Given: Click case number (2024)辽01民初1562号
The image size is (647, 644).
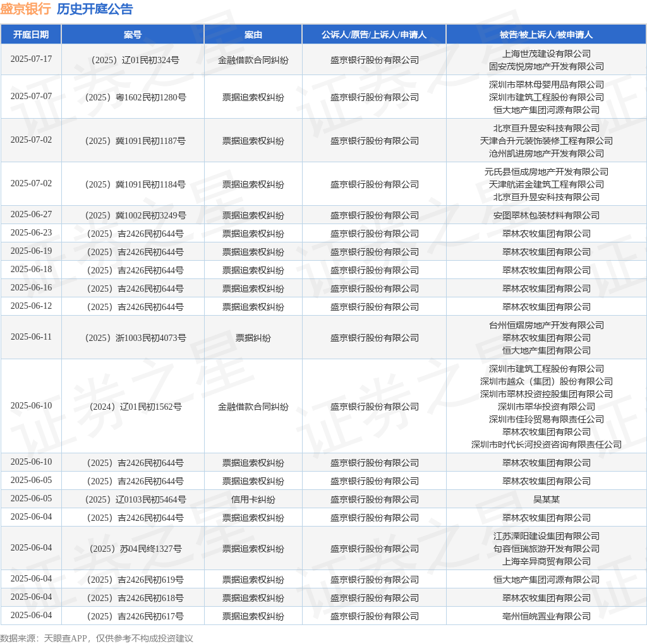Looking at the screenshot, I should coord(135,407).
